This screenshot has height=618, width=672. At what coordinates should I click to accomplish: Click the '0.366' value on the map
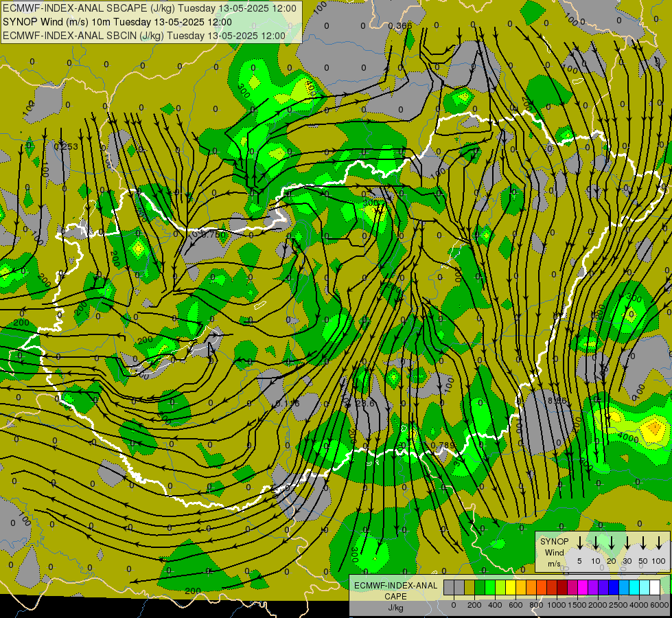click(x=400, y=25)
